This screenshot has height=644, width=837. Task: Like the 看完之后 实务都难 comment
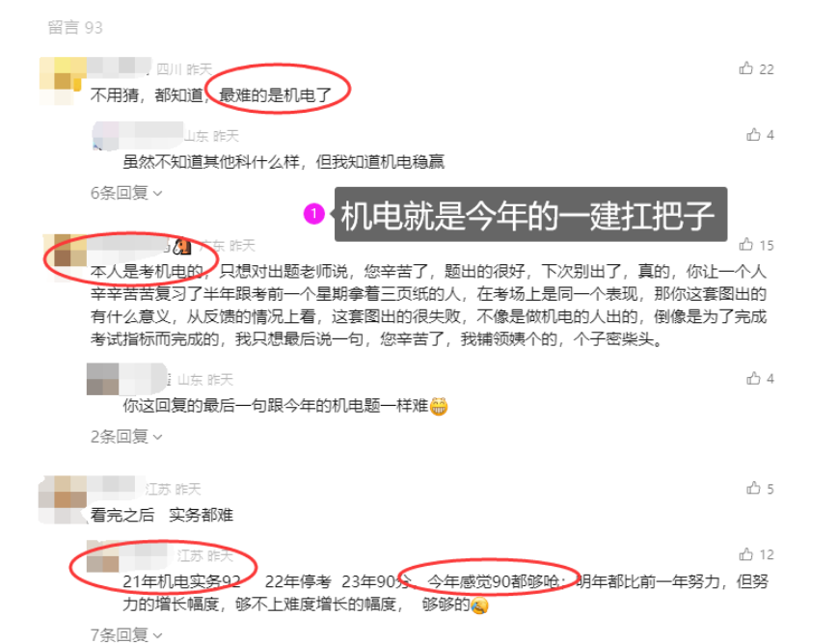point(753,488)
